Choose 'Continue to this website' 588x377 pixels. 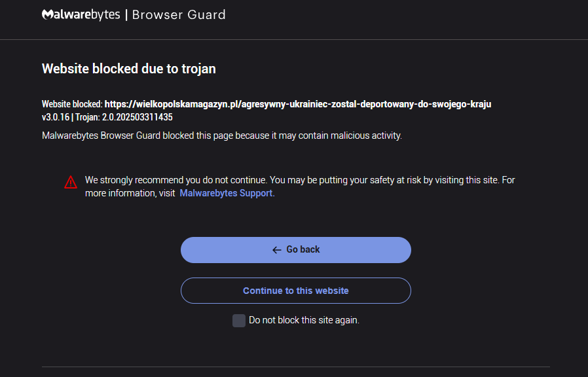296,291
